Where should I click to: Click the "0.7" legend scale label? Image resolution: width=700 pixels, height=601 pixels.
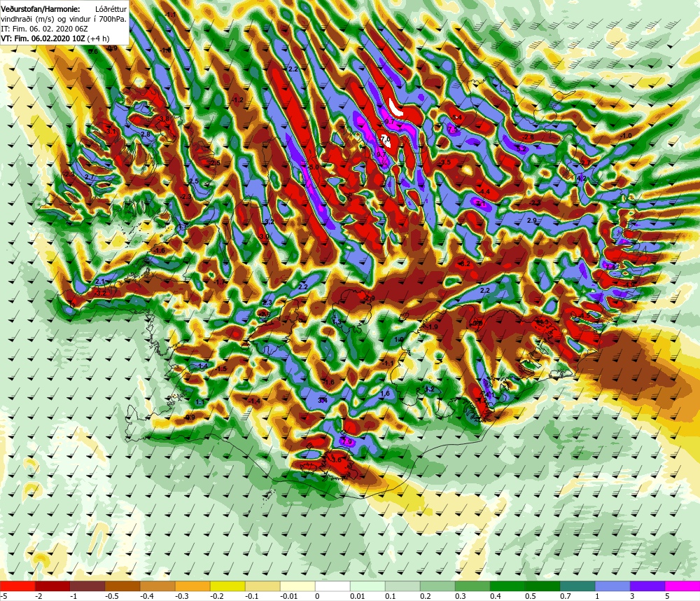pos(565,596)
